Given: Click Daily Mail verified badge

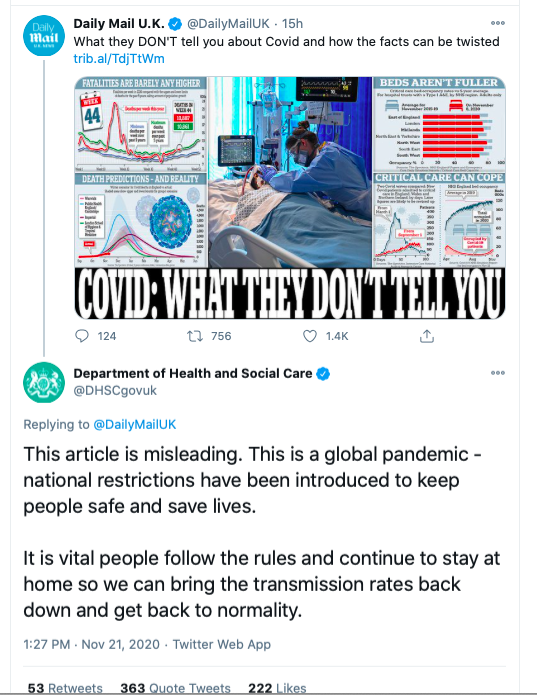Looking at the screenshot, I should (x=175, y=23).
